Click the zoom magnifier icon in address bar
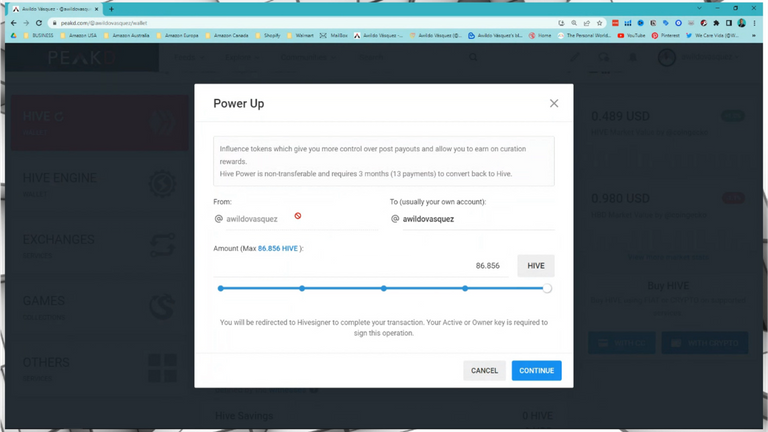Viewport: 768px width, 432px height. [574, 23]
